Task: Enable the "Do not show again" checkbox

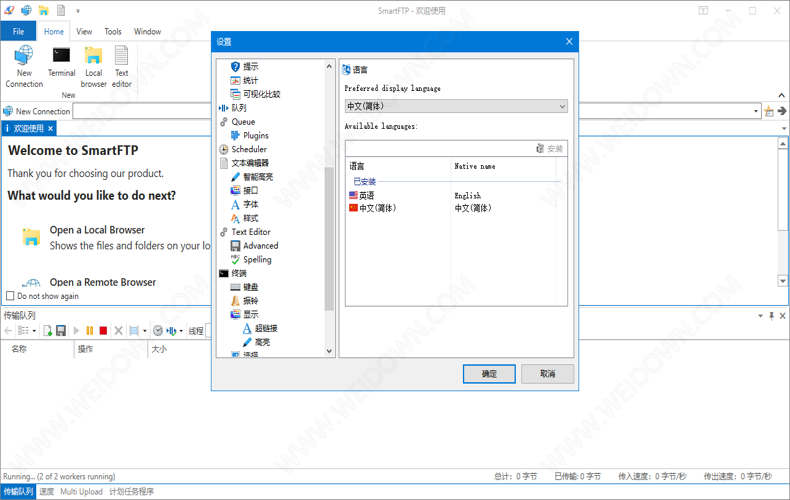Action: [x=11, y=296]
